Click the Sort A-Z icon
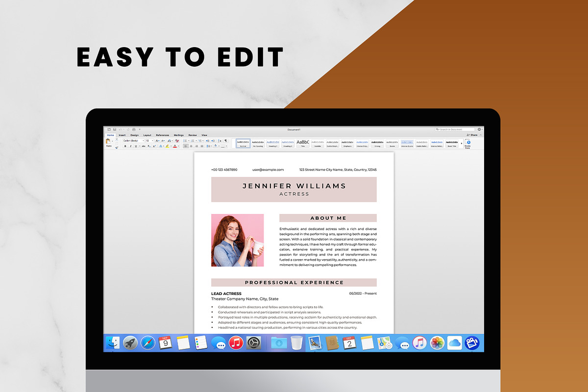 [x=220, y=141]
